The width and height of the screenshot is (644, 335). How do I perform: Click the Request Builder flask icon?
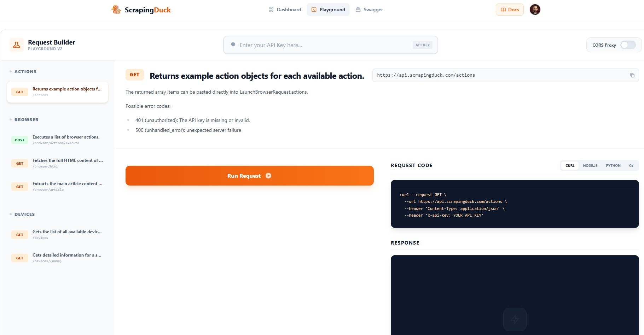tap(17, 45)
